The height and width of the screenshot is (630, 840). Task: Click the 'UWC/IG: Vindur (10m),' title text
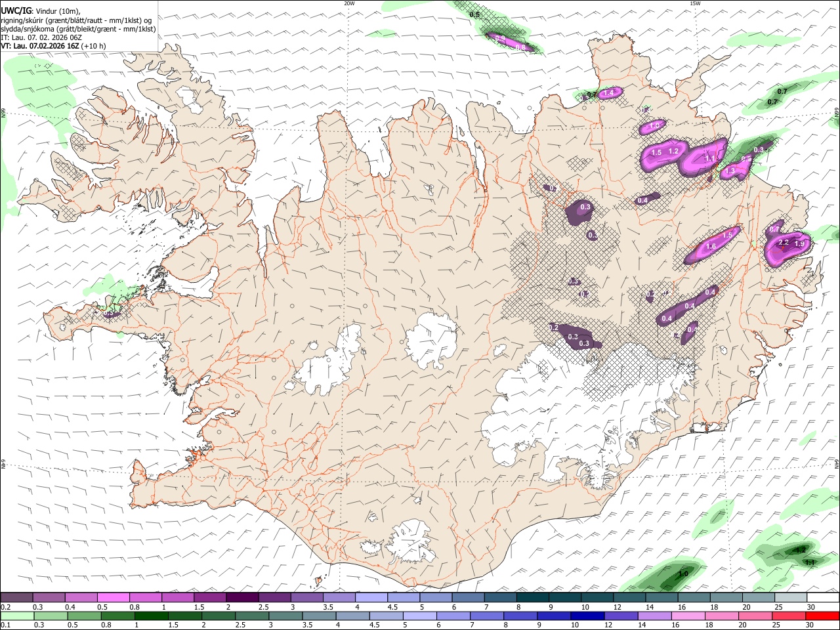click(x=41, y=10)
